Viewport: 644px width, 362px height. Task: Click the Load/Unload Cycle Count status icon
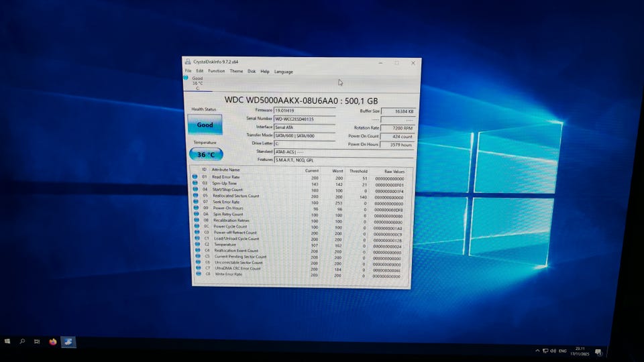pyautogui.click(x=197, y=238)
